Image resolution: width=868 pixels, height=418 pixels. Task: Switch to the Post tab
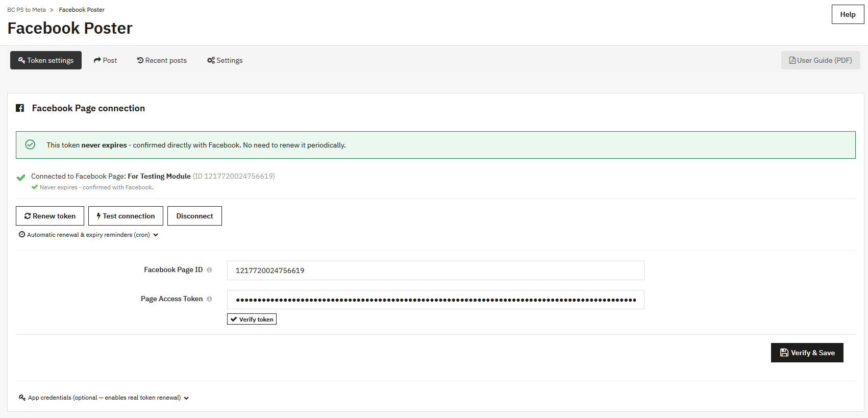pos(105,60)
